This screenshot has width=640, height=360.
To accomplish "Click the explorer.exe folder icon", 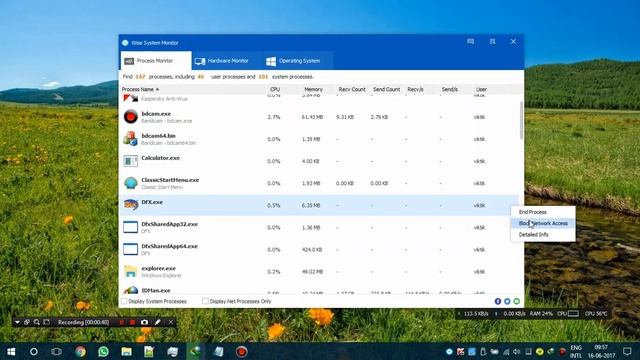I will (131, 271).
